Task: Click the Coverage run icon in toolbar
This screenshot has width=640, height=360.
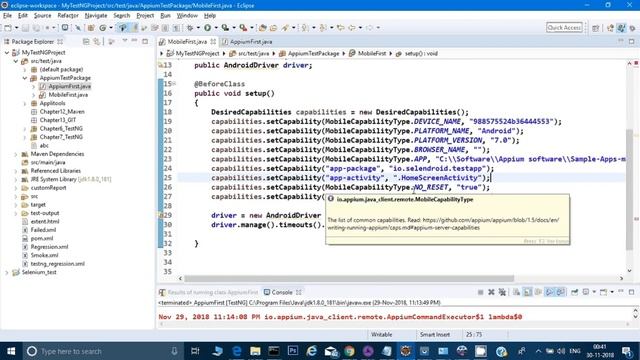Action: 225,28
